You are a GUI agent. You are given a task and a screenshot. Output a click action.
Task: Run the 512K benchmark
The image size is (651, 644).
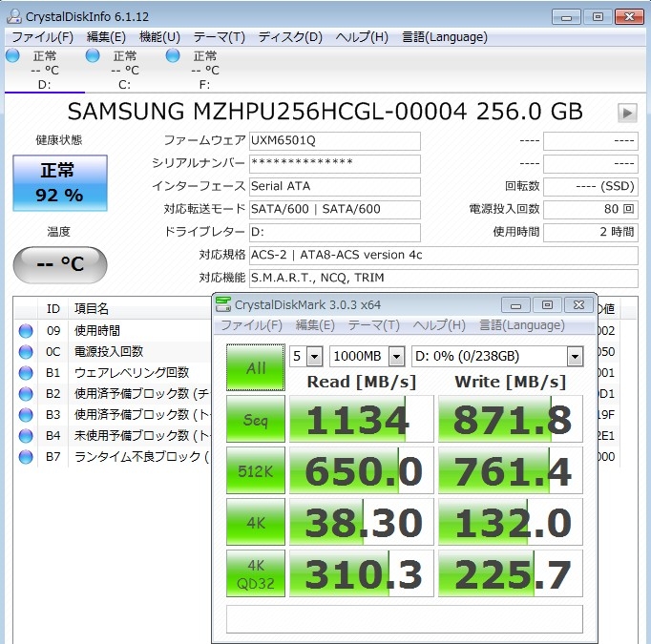(x=256, y=470)
